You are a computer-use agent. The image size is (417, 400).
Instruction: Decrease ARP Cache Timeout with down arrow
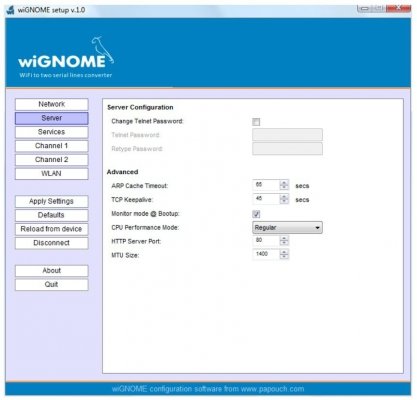click(284, 188)
